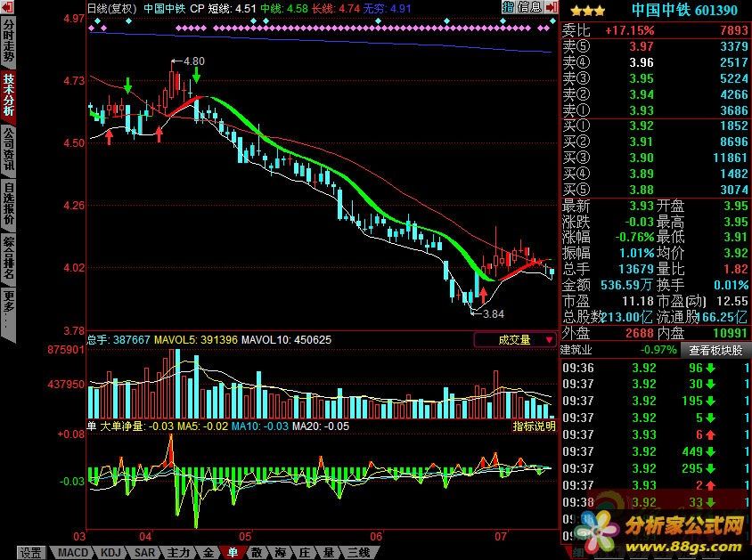This screenshot has height=560, width=752.
Task: Click the 内盘 10991 value
Action: (730, 333)
